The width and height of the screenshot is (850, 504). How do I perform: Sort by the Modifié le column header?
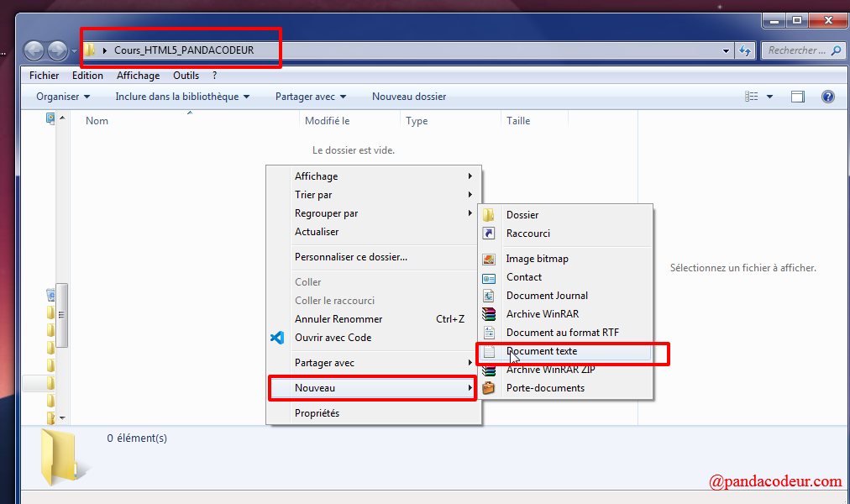tap(327, 121)
